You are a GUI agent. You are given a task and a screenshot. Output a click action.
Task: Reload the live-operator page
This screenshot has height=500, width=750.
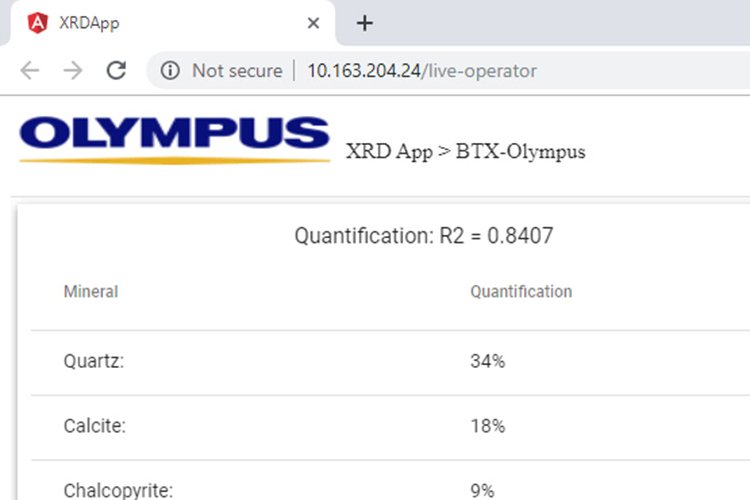tap(116, 70)
